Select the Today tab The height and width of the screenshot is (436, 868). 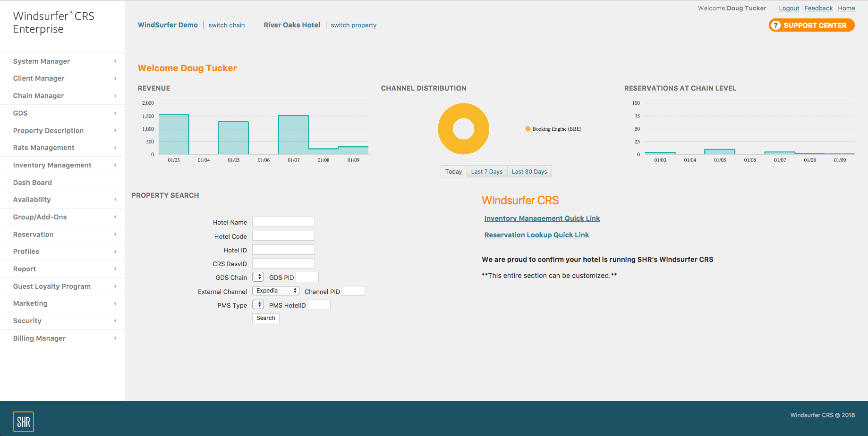coord(453,172)
